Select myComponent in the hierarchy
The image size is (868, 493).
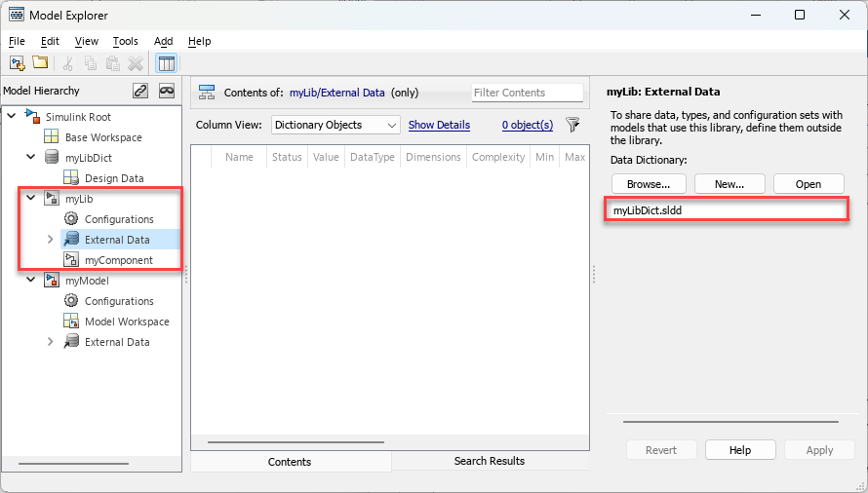click(x=118, y=260)
